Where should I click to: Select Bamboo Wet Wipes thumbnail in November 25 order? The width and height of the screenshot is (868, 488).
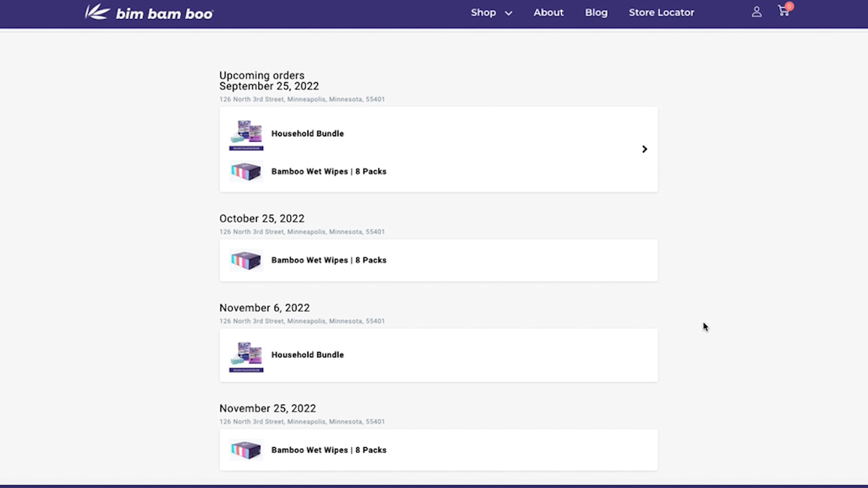(x=246, y=450)
